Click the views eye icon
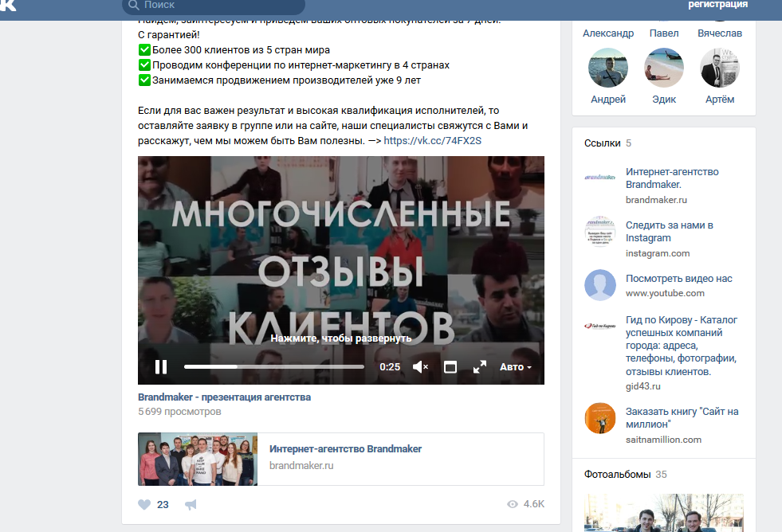Viewport: 782px width, 532px height. pyautogui.click(x=513, y=504)
